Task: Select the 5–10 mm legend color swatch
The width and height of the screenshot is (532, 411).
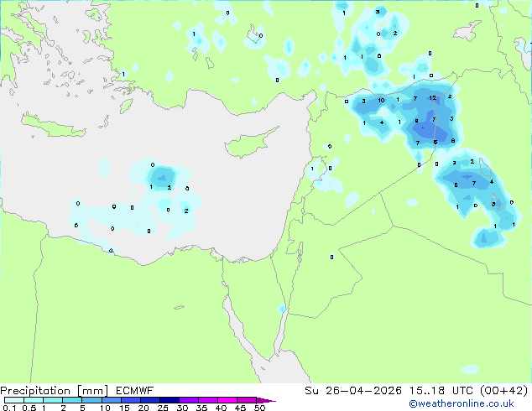Action: point(91,400)
